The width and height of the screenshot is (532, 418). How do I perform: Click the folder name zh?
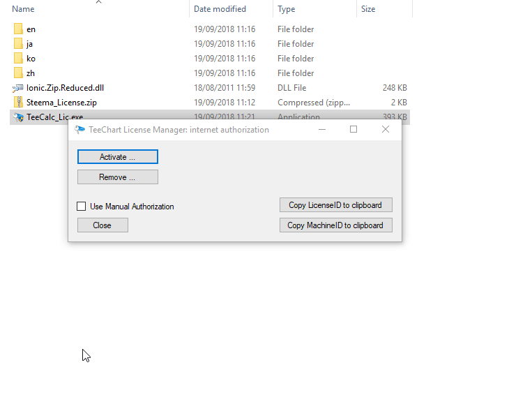point(31,73)
